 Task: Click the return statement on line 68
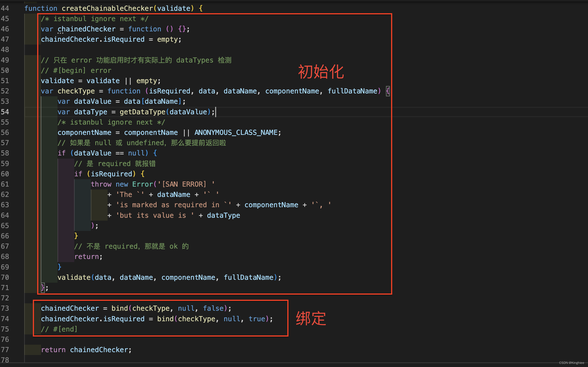tap(88, 257)
